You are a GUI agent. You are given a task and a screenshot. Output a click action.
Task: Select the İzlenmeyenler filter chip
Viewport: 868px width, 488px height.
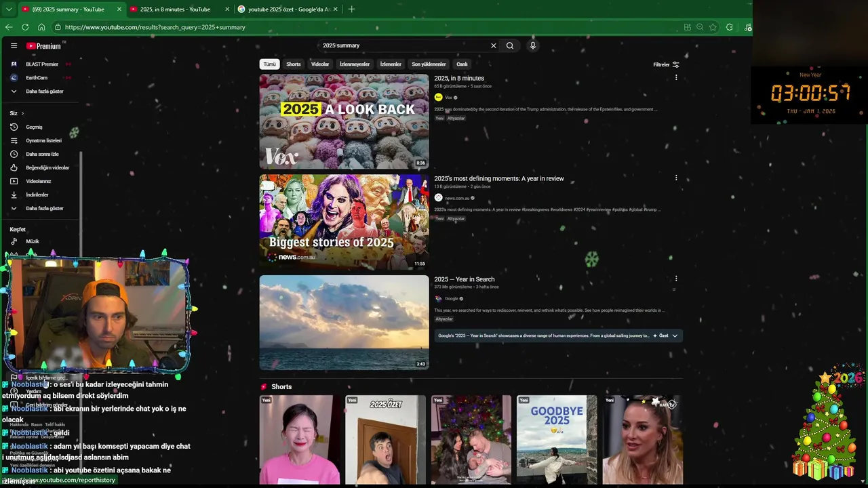[x=355, y=64]
